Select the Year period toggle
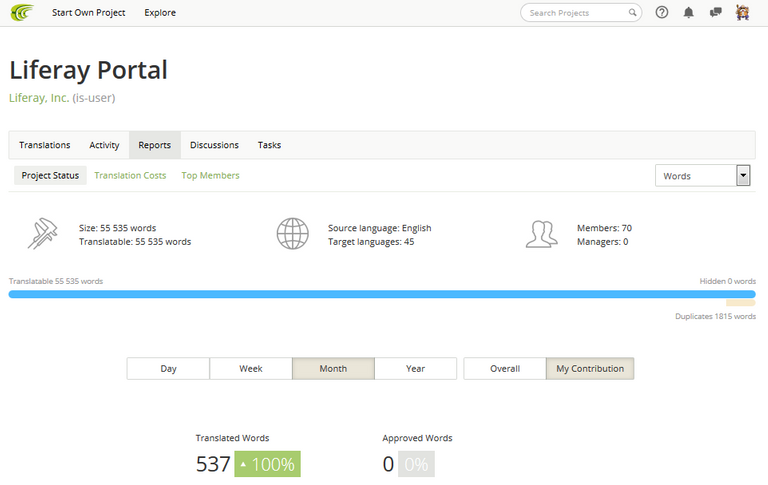This screenshot has height=485, width=768. [x=415, y=368]
